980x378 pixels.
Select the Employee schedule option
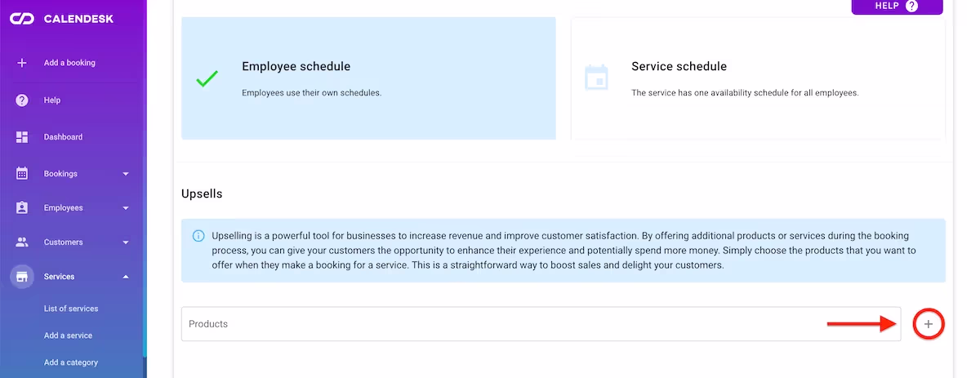point(368,78)
